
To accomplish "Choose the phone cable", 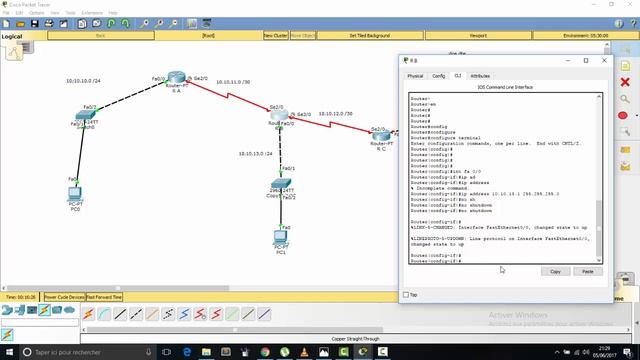I will click(x=168, y=314).
